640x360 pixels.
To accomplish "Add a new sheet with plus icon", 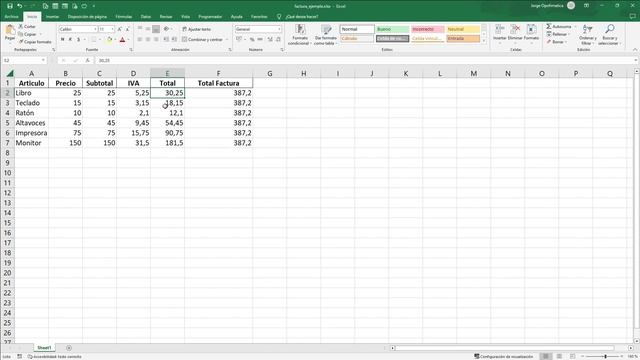I will 69,348.
